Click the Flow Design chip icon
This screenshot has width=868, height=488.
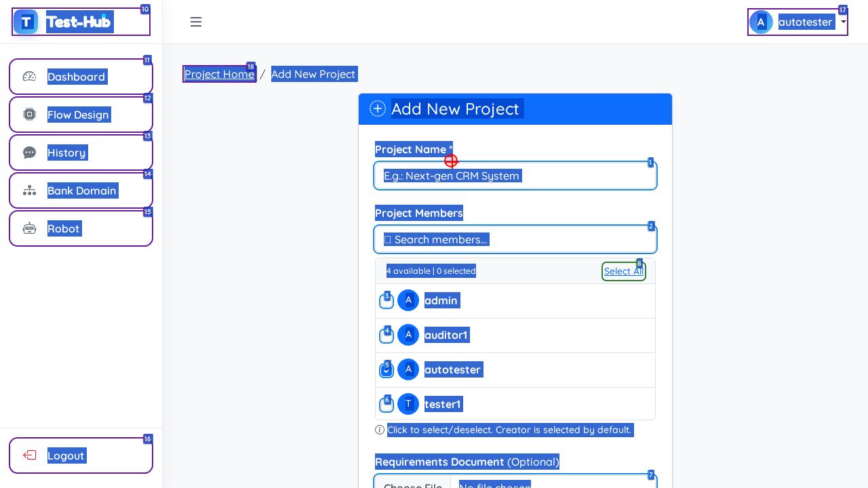[29, 115]
